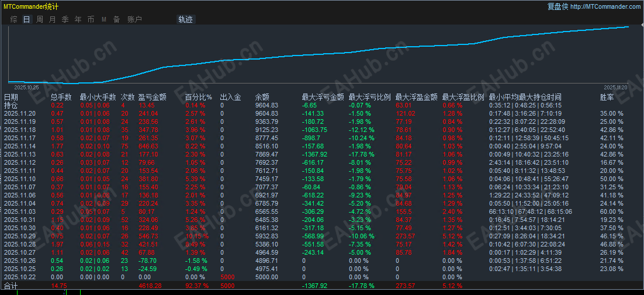
Task: Select the 2025.10.25 date row
Action: (20, 269)
